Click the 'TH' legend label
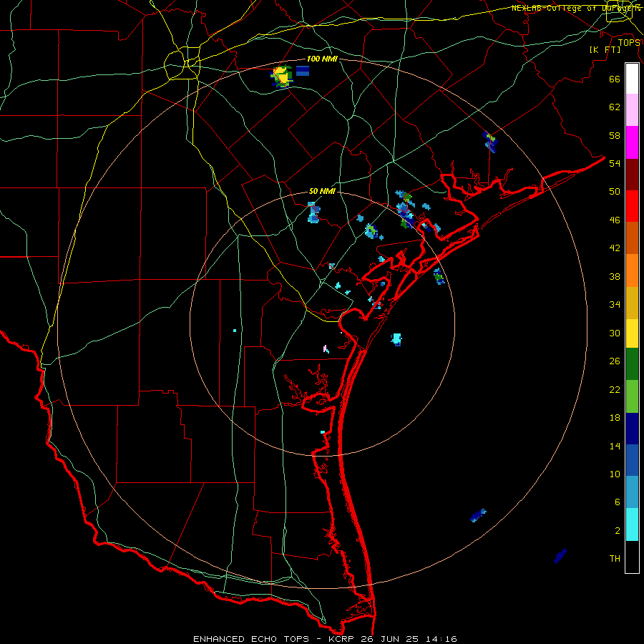Image resolution: width=644 pixels, height=644 pixels. (615, 559)
